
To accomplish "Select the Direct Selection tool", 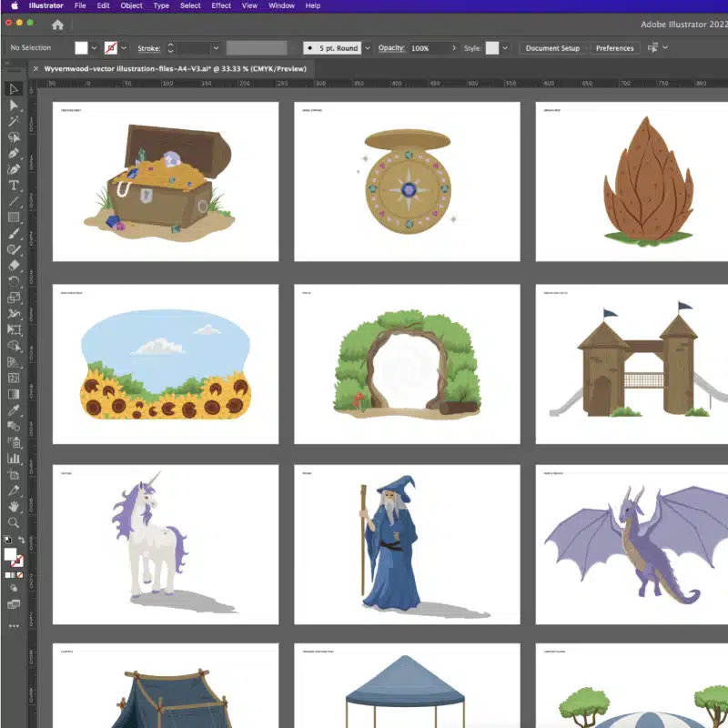I will [14, 105].
